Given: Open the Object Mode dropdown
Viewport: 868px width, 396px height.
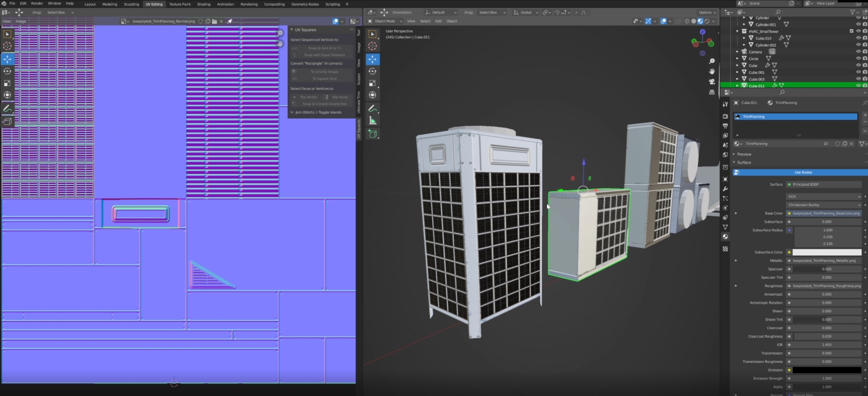Looking at the screenshot, I should point(385,21).
